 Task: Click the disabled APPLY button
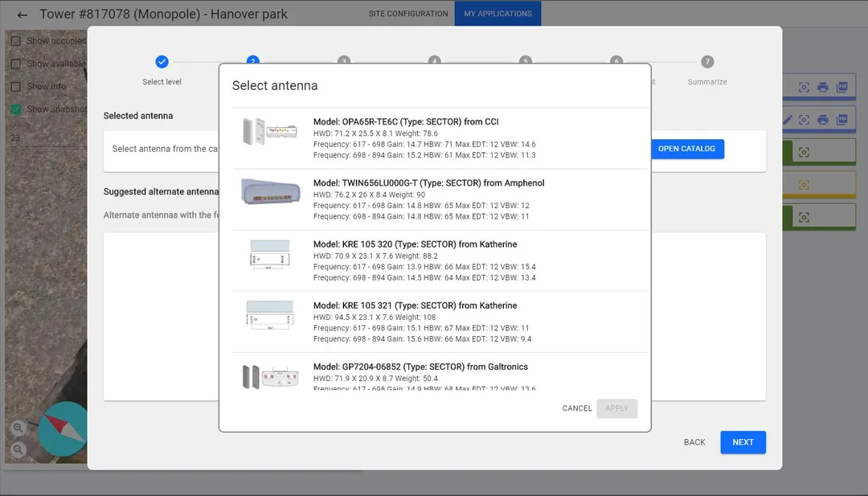[x=616, y=408]
